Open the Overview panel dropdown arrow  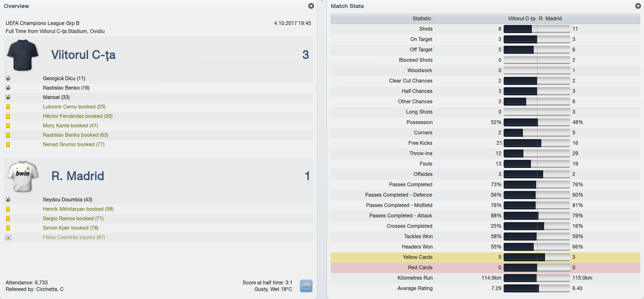(311, 6)
